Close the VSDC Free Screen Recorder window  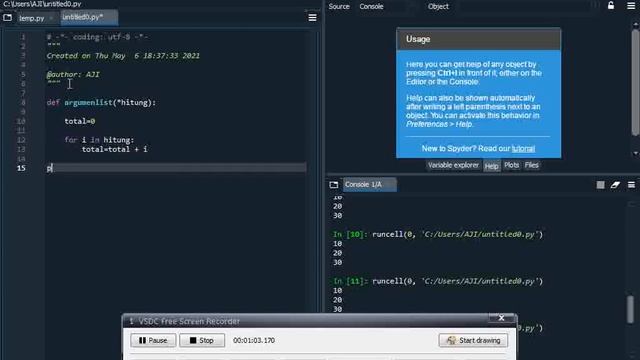coord(501,318)
